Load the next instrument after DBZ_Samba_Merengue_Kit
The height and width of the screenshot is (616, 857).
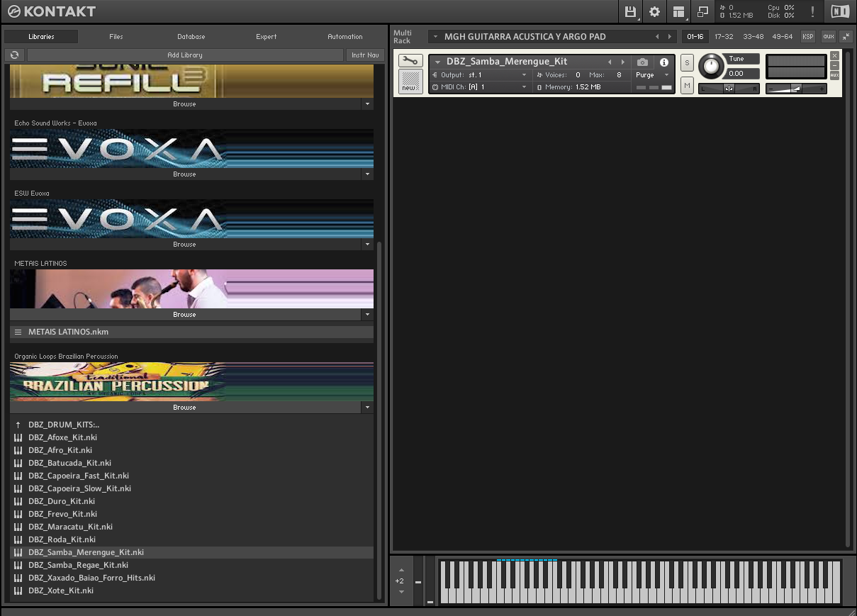(623, 62)
